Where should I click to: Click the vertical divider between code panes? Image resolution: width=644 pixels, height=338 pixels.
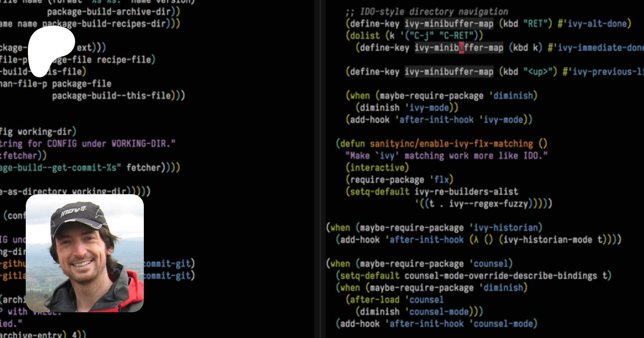tap(317, 169)
